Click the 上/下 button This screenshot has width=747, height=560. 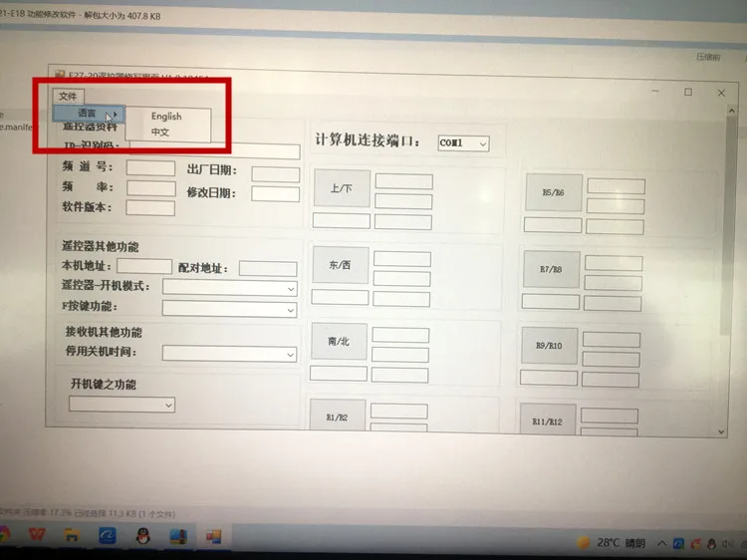[342, 188]
